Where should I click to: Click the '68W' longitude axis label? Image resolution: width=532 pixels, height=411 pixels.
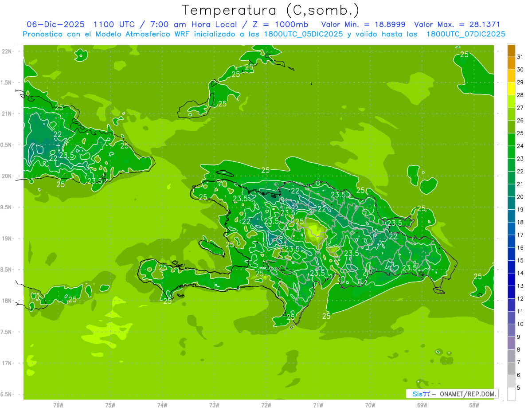(474, 405)
